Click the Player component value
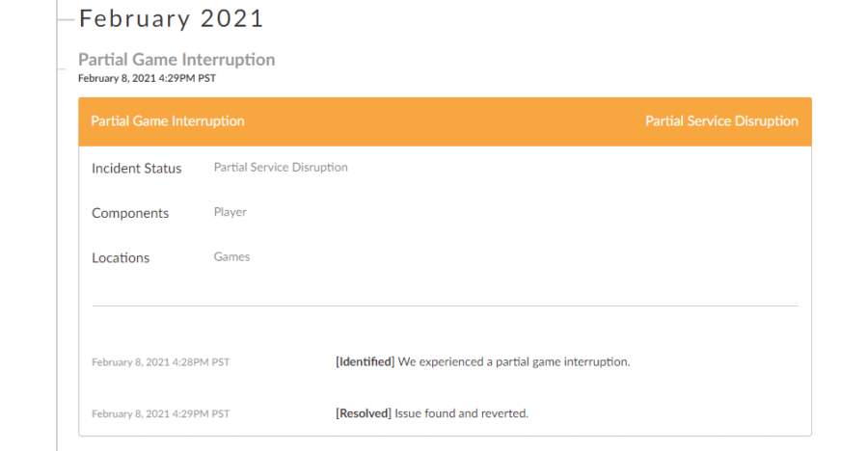Viewport: 868px width, 451px height. click(231, 212)
